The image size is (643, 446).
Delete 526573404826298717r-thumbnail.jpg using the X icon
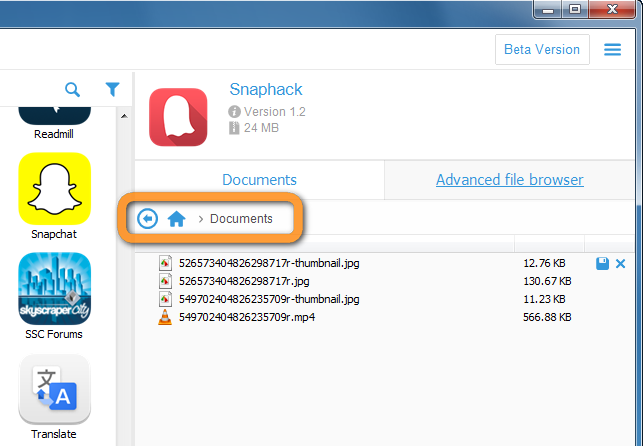[620, 264]
